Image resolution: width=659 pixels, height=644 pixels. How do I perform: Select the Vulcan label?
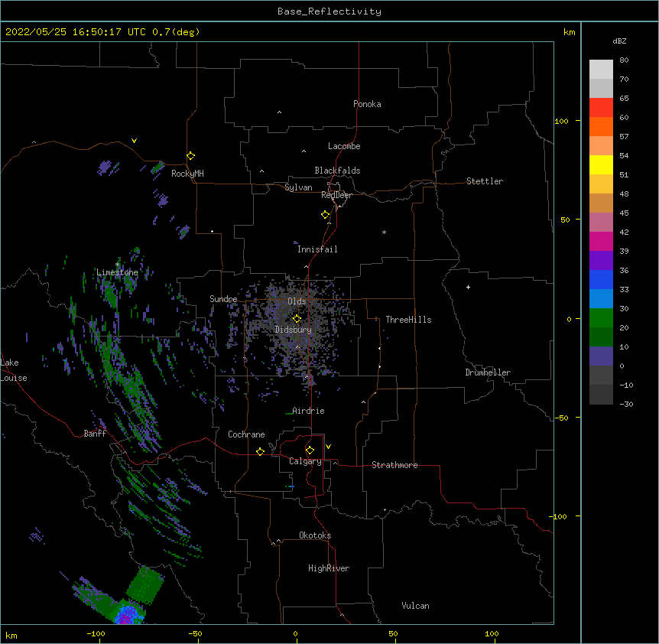[x=415, y=606]
